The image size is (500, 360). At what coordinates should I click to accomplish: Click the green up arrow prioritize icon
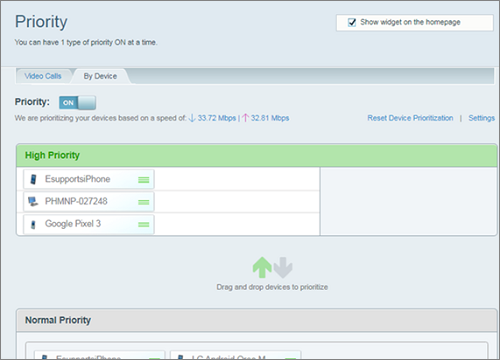pos(262,267)
